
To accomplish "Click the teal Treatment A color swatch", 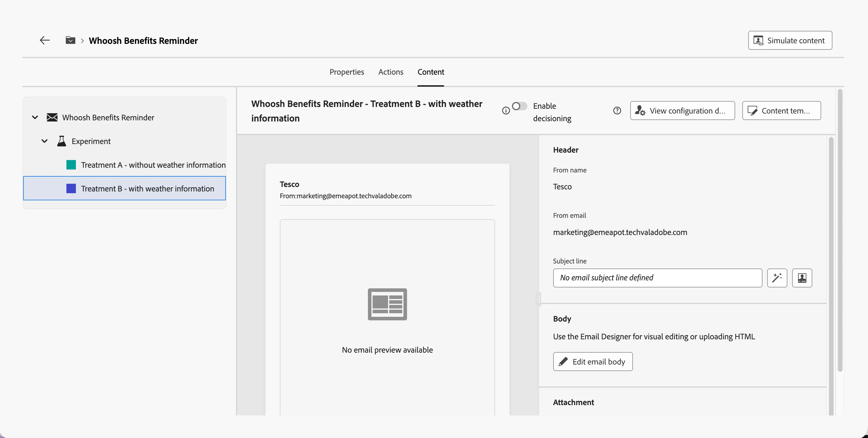I will tap(71, 165).
